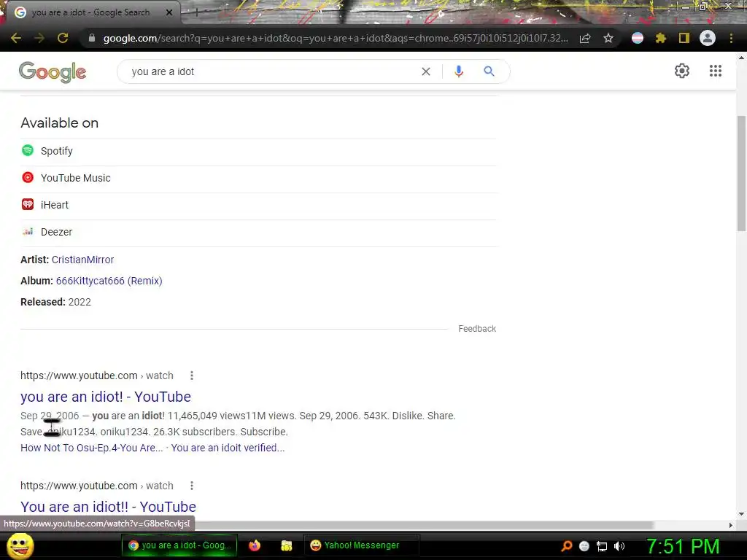Click into the Google search field
The width and height of the screenshot is (747, 560).
tap(271, 71)
